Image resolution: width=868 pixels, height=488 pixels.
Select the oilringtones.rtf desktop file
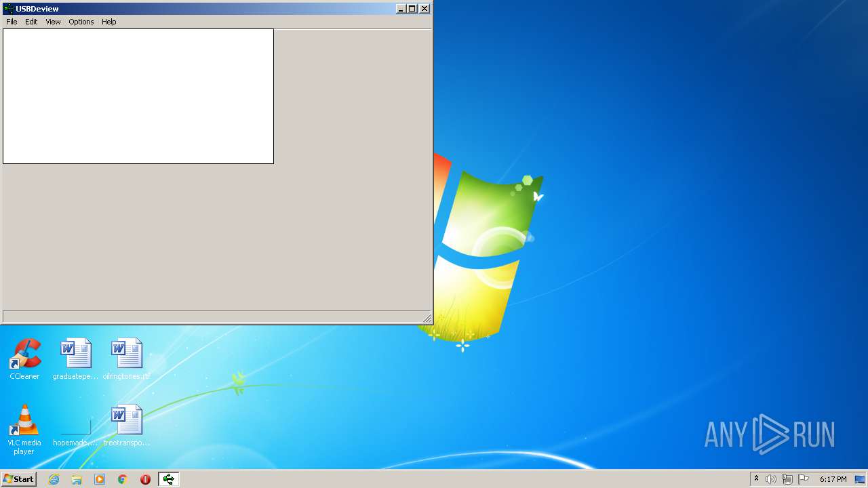127,359
